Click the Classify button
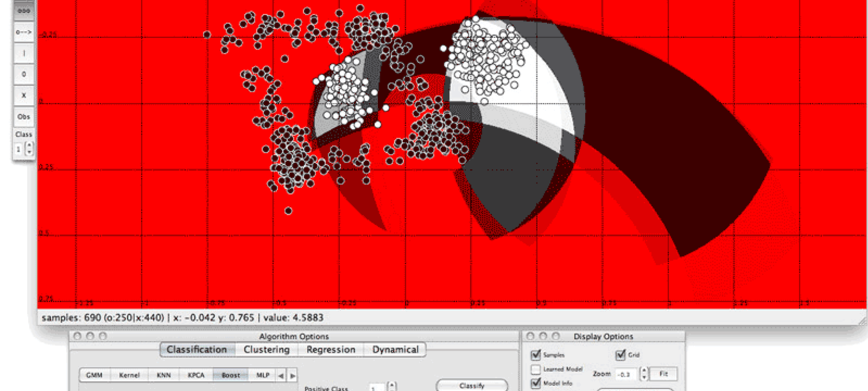Viewport: 868px width, 391px height. coord(472,386)
